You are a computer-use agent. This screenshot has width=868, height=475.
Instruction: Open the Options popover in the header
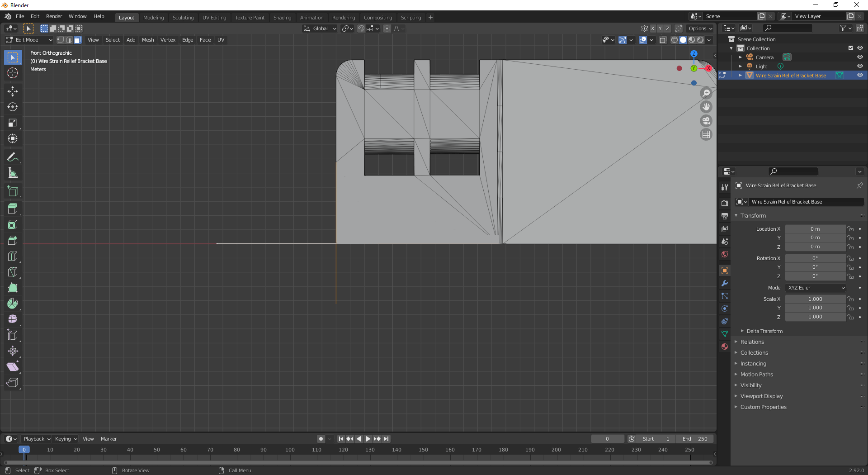coord(699,28)
